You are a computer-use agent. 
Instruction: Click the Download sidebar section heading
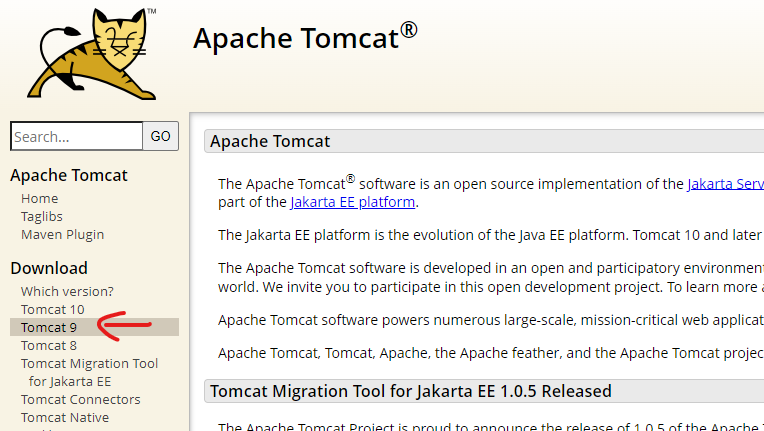click(x=49, y=268)
